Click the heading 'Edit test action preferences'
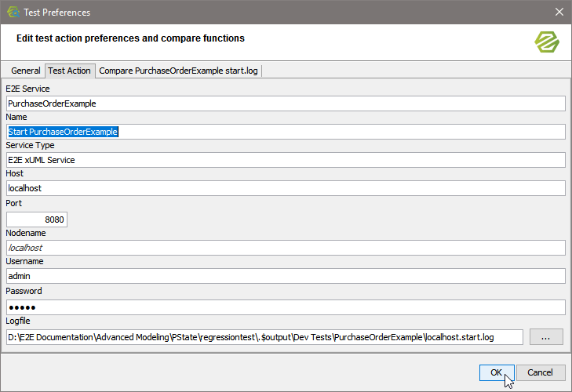Image resolution: width=572 pixels, height=392 pixels. tap(130, 38)
